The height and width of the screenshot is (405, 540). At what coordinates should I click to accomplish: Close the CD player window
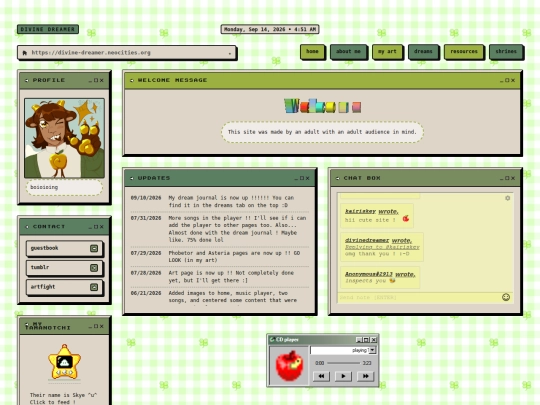click(x=374, y=340)
